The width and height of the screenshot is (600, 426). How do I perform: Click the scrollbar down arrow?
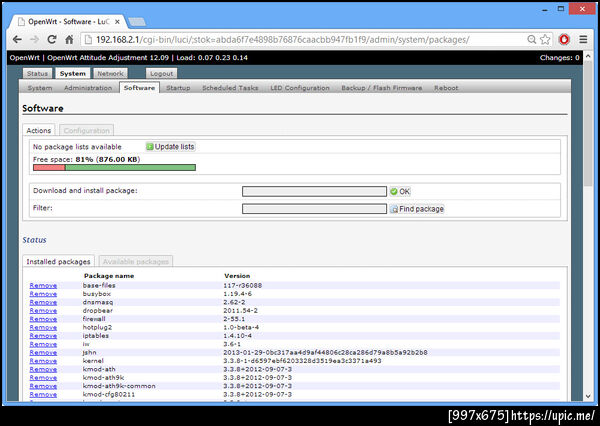(588, 397)
